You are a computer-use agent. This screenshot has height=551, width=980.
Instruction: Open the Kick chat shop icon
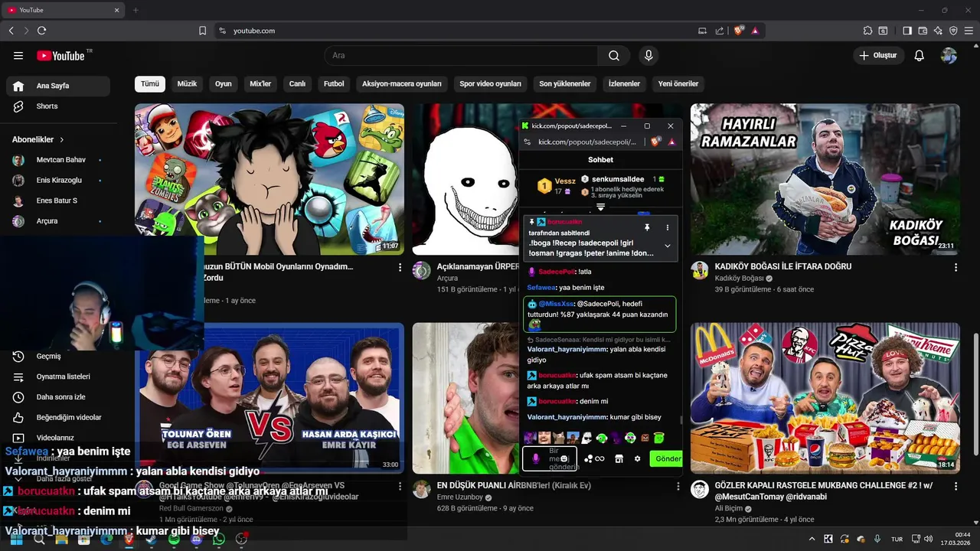click(x=619, y=459)
